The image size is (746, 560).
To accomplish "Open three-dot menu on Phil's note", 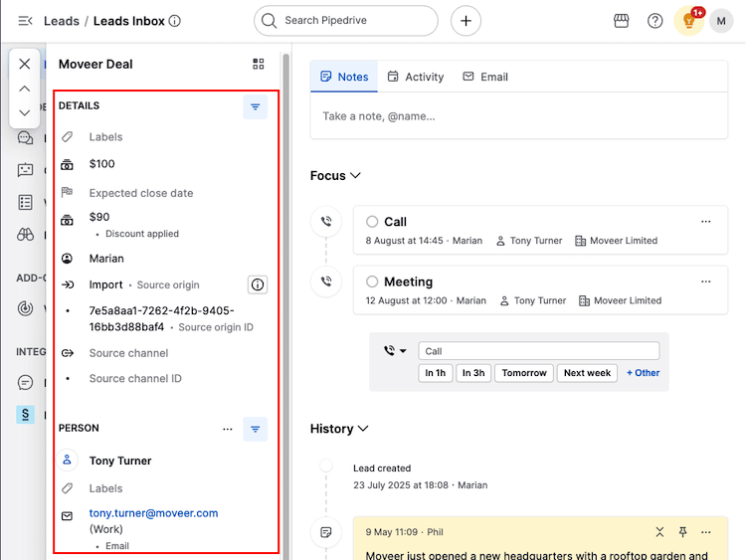I will pyautogui.click(x=706, y=532).
